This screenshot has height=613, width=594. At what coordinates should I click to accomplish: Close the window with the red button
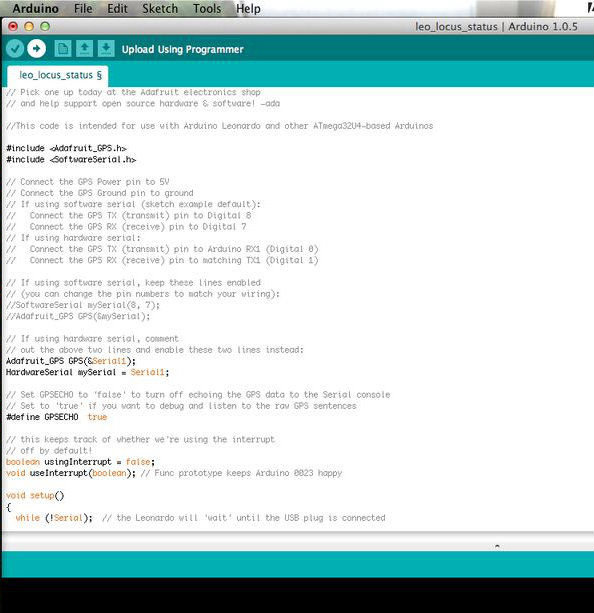click(13, 26)
